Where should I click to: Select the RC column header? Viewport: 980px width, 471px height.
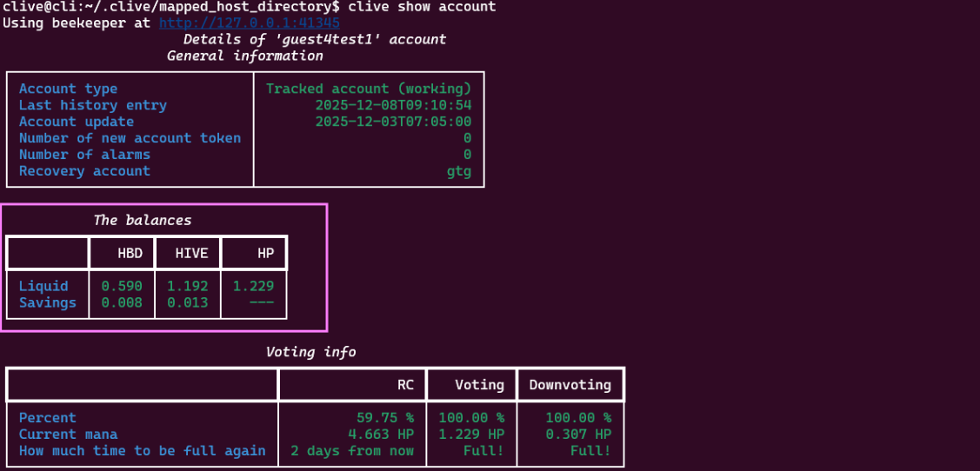coord(405,384)
